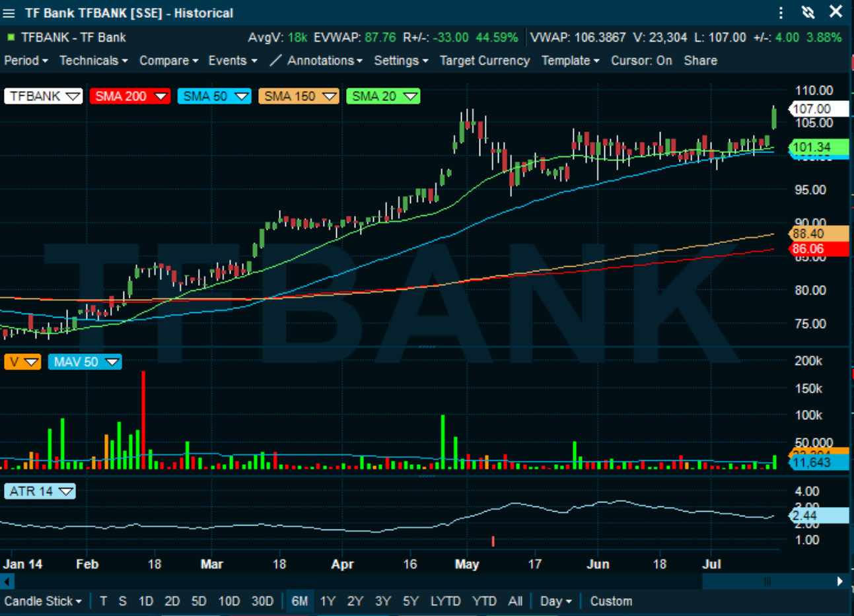
Task: Click the VWAP: 106.3867 value
Action: (577, 38)
